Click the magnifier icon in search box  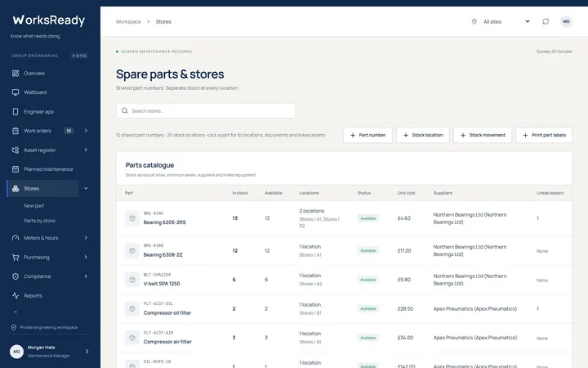[124, 110]
